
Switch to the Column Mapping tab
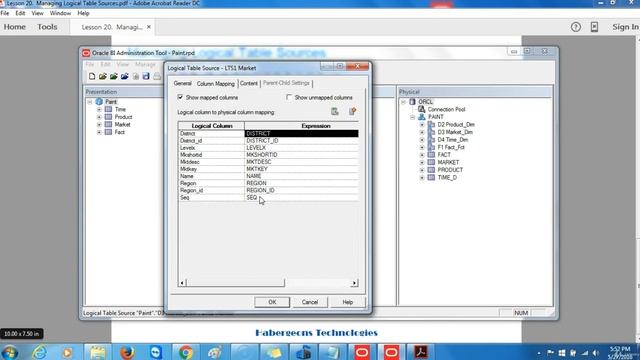click(x=216, y=83)
